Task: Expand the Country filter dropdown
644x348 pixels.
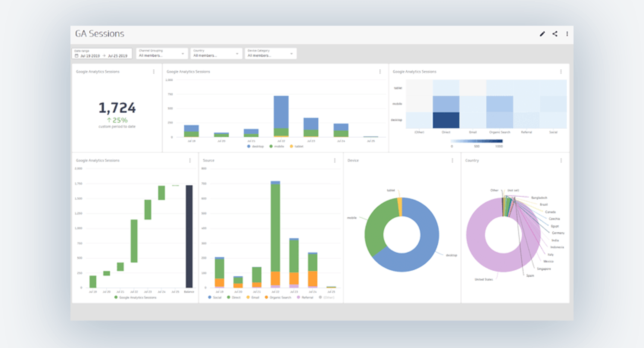Action: (x=237, y=54)
